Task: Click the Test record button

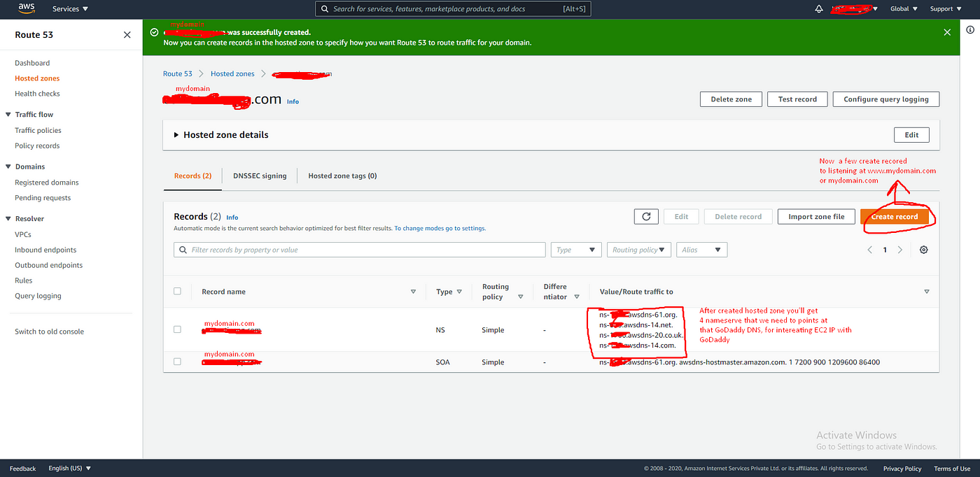Action: click(x=797, y=99)
